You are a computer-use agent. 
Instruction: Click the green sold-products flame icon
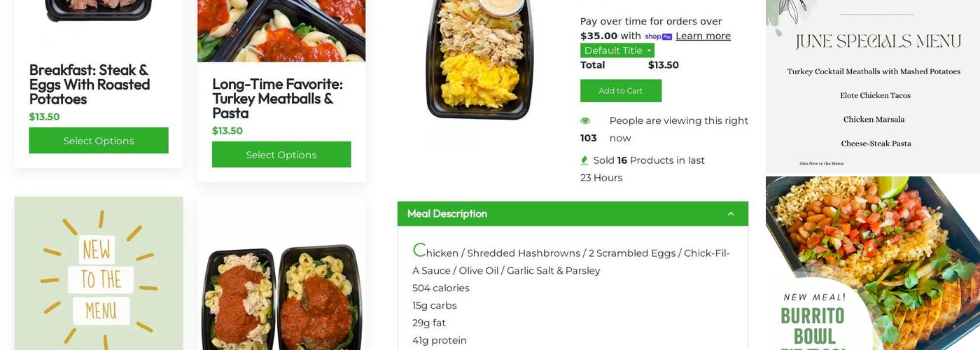click(x=584, y=160)
